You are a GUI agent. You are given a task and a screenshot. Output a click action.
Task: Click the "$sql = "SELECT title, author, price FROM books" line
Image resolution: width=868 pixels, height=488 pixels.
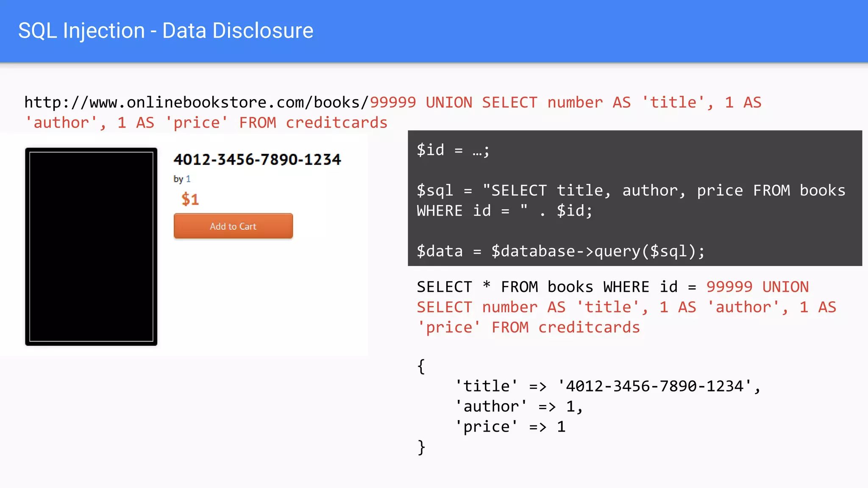tap(631, 191)
